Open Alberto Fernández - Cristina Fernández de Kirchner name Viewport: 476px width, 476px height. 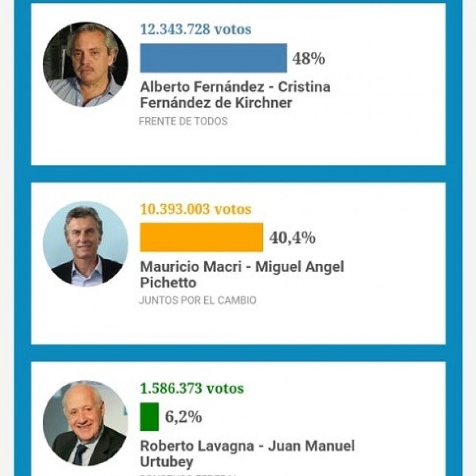pyautogui.click(x=235, y=95)
